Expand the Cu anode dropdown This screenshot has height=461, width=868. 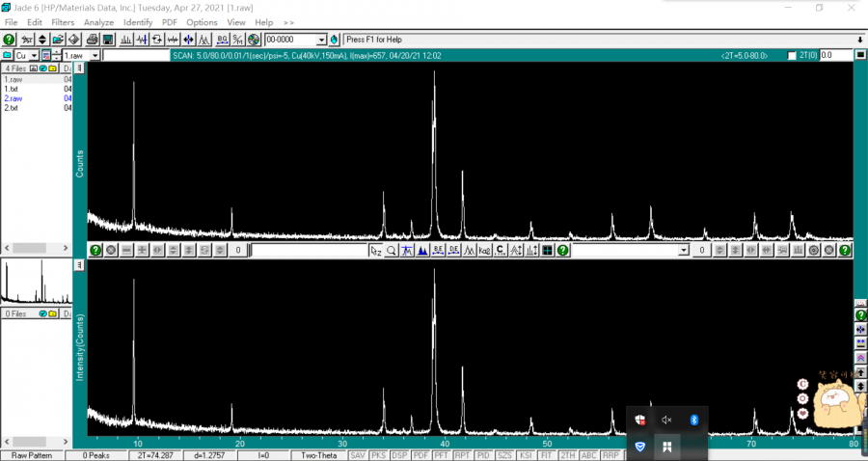point(32,56)
